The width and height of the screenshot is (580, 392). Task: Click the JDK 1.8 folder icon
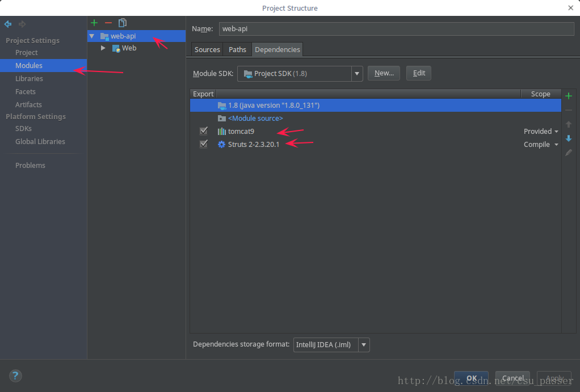[221, 106]
